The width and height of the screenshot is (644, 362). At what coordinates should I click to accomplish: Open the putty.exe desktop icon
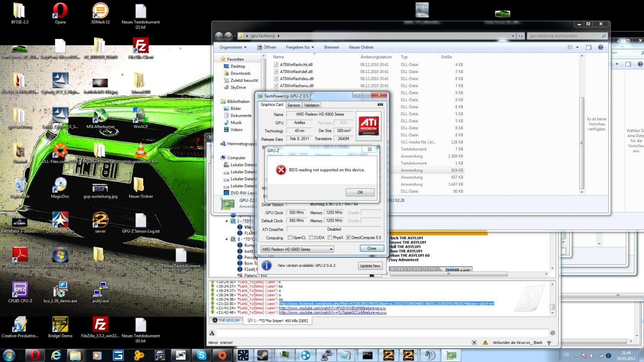click(x=100, y=293)
